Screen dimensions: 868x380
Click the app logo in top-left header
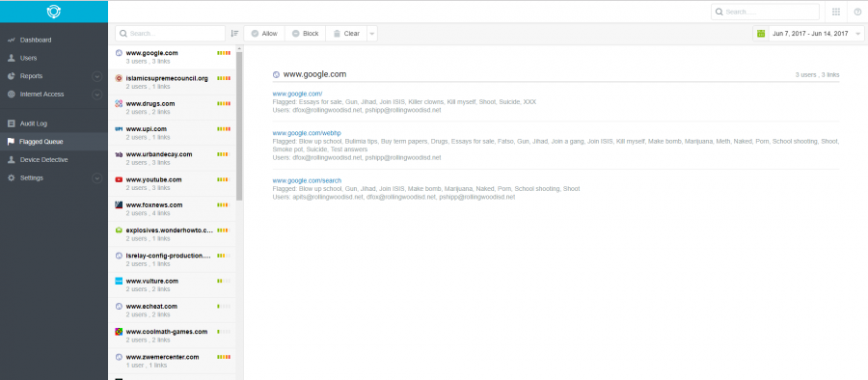(x=54, y=12)
